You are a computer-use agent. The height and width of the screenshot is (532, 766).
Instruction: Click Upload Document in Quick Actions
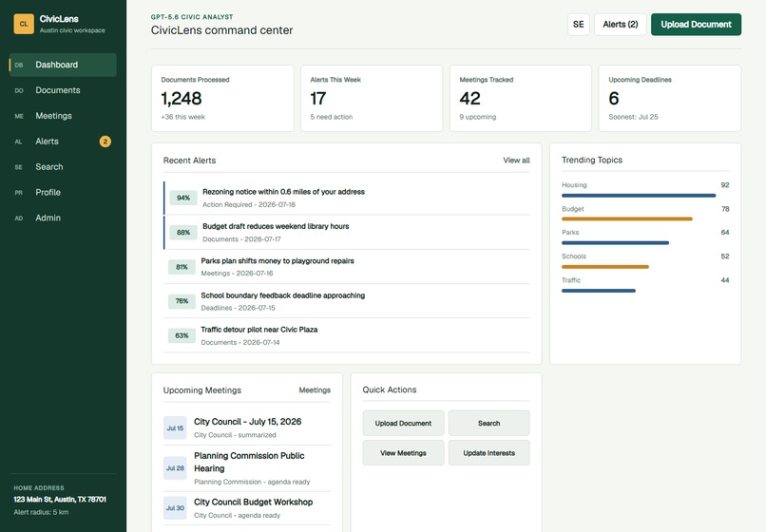click(403, 423)
